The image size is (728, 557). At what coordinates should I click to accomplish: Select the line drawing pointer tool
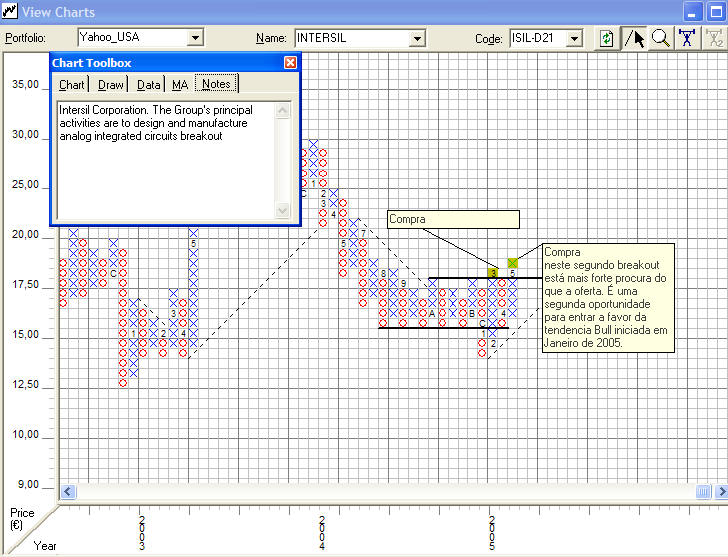pyautogui.click(x=634, y=38)
